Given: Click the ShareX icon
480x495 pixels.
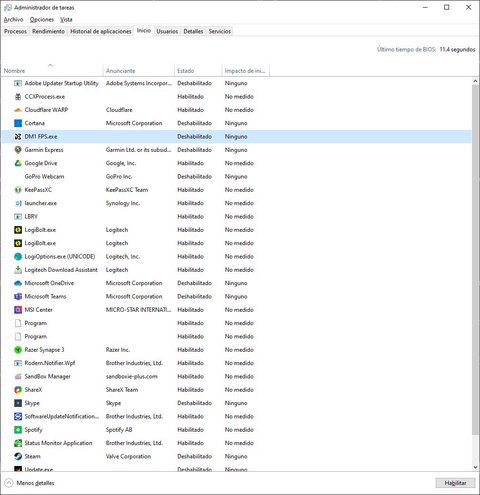Looking at the screenshot, I should point(18,390).
